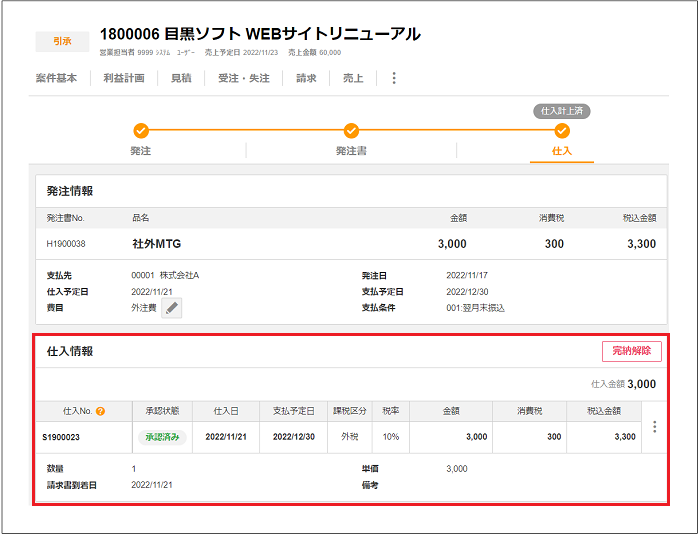Open the kebab menu in row S1900023
700x537 pixels.
655,427
